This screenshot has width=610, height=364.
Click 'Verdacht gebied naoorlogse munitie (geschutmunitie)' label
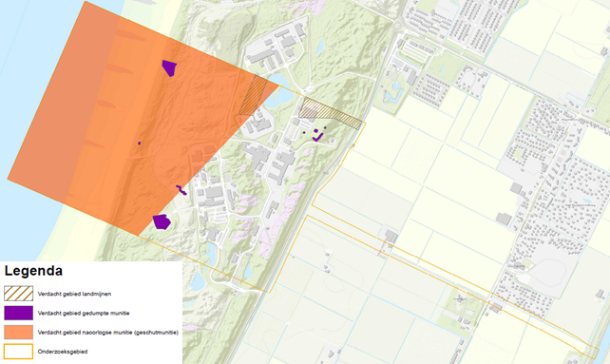pos(108,333)
